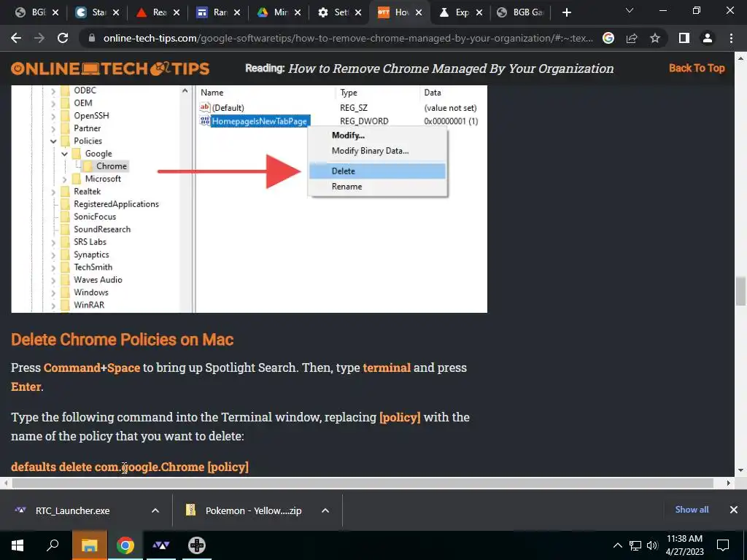
Task: Click vertical scrollbar down arrow
Action: [x=740, y=470]
